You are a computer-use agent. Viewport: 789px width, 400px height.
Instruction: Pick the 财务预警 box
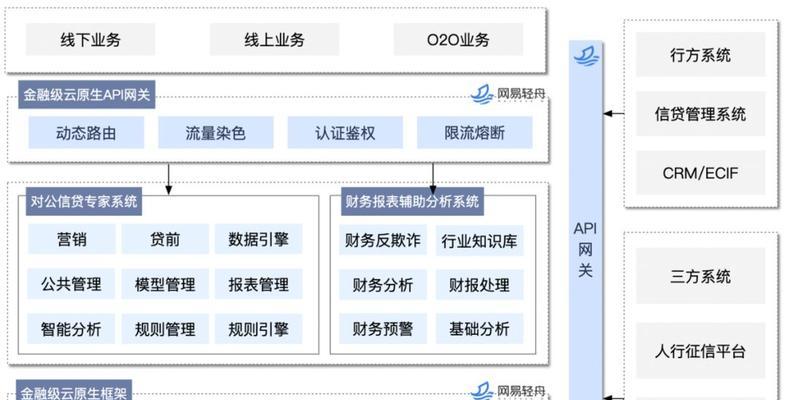pos(382,329)
